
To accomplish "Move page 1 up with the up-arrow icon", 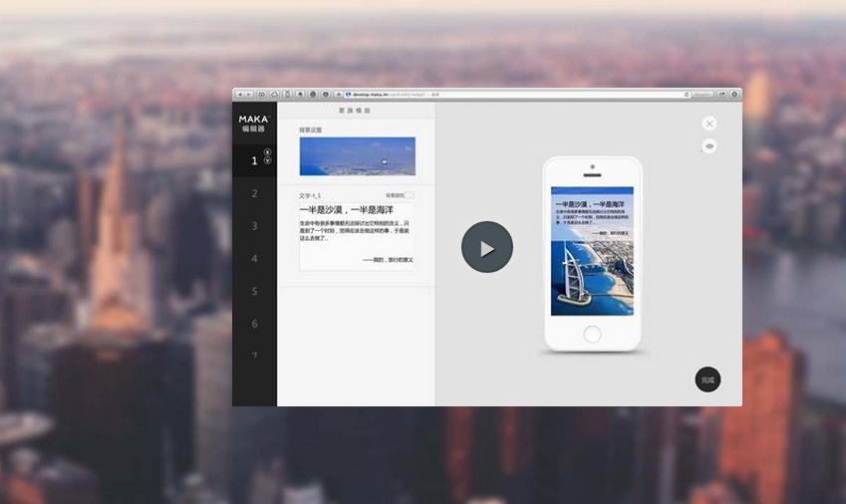I will click(267, 152).
